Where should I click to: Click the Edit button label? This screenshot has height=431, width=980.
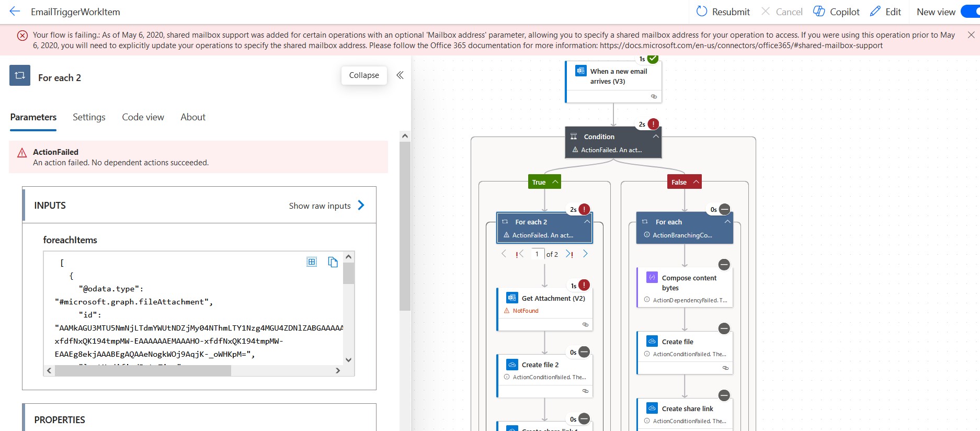pos(893,12)
